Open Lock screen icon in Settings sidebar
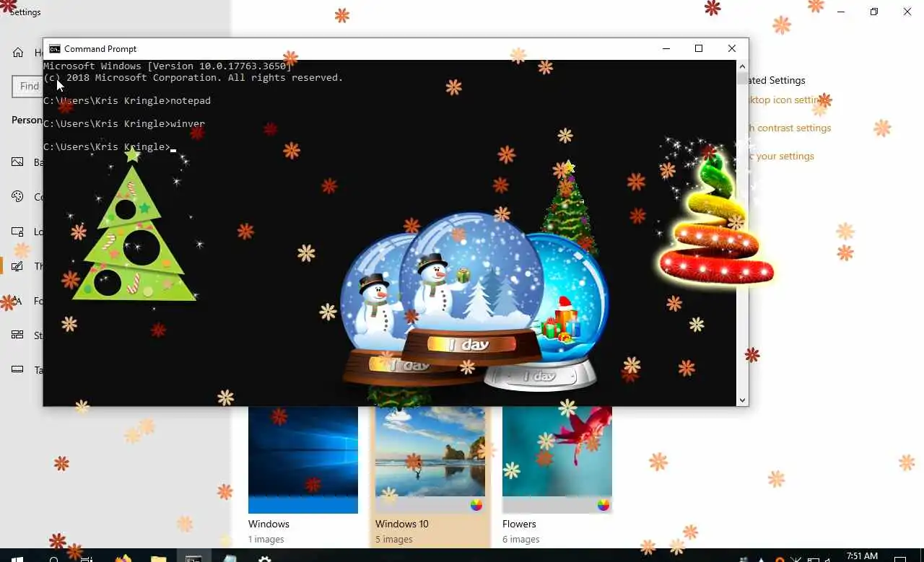Viewport: 924px width, 562px height. (18, 232)
